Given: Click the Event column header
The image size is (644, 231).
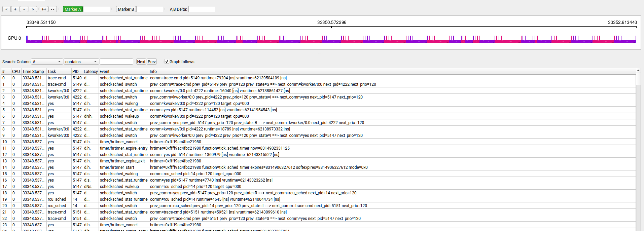Looking at the screenshot, I should pos(105,71).
